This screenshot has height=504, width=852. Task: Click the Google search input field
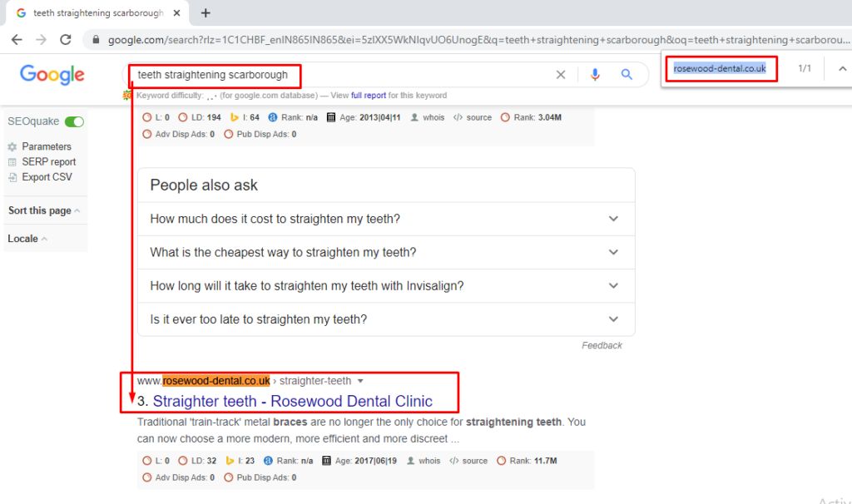pyautogui.click(x=416, y=75)
